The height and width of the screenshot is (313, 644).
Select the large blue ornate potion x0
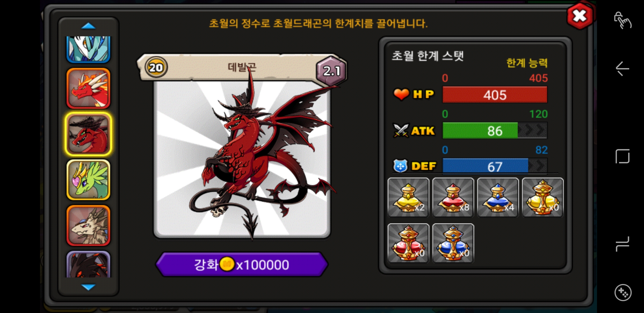(x=453, y=243)
